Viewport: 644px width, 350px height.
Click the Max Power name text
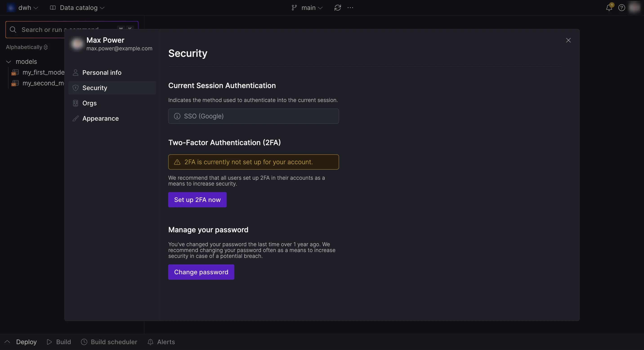point(105,40)
